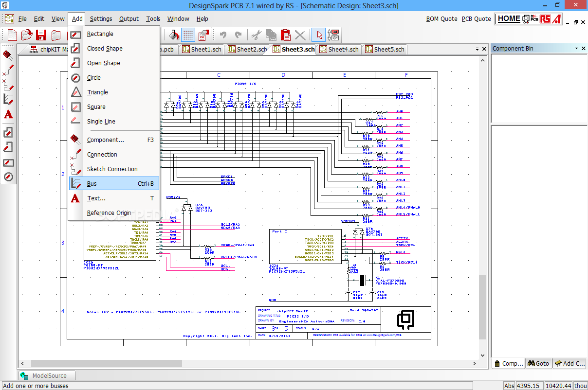Click the thou units in status bar

(581, 386)
